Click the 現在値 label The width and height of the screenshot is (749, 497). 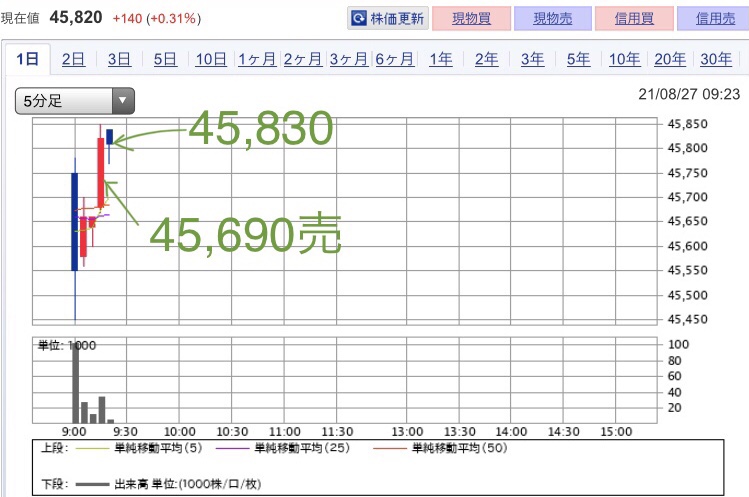[x=20, y=19]
